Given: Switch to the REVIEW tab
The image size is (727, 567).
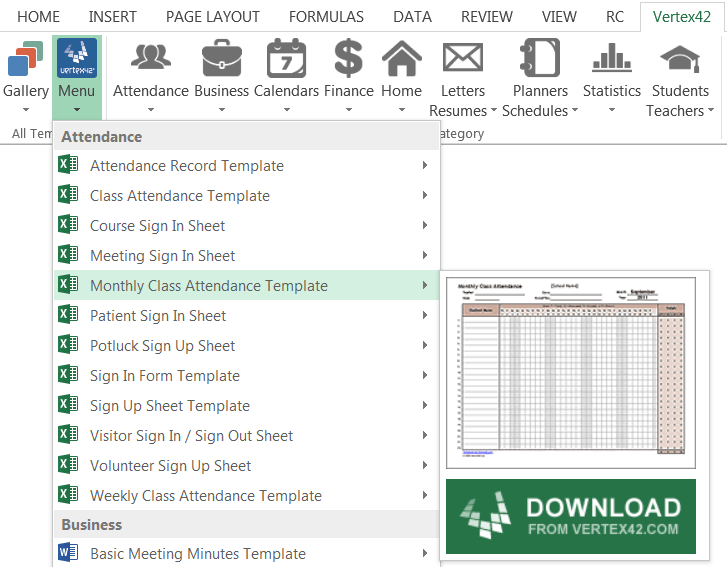Looking at the screenshot, I should coord(487,17).
